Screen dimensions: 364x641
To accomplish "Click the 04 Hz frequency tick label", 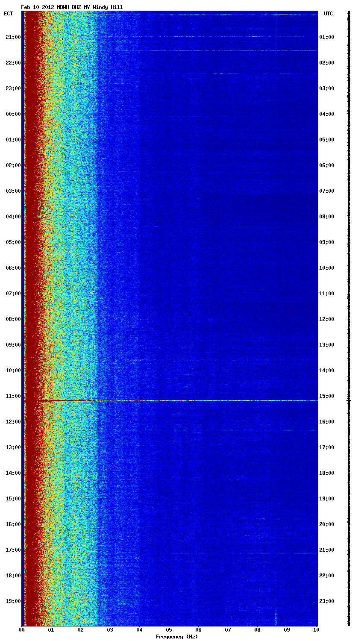I will [x=140, y=630].
